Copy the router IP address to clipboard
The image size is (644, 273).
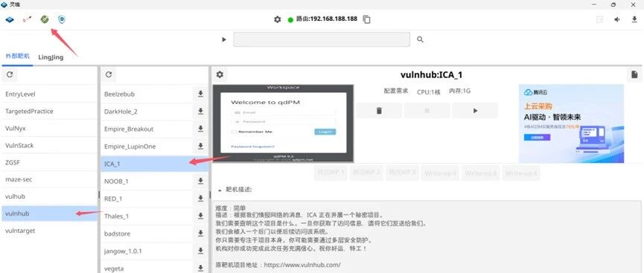point(367,19)
